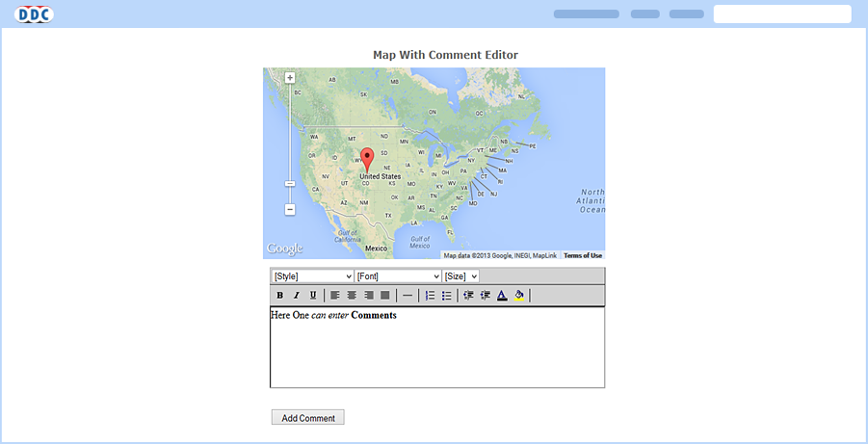Choose the background fill color bucket
The width and height of the screenshot is (868, 444).
518,296
